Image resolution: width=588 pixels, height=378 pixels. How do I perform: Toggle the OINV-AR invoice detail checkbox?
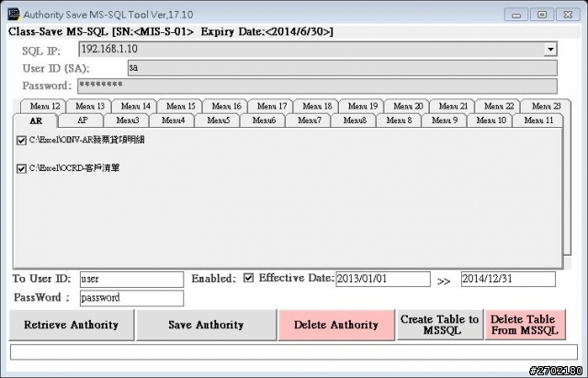coord(21,141)
